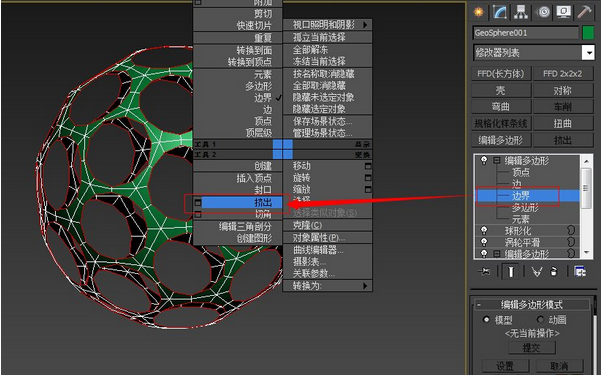Viewport: 601px width, 375px height.
Task: Click the GeoSphere001 name field
Action: click(525, 33)
